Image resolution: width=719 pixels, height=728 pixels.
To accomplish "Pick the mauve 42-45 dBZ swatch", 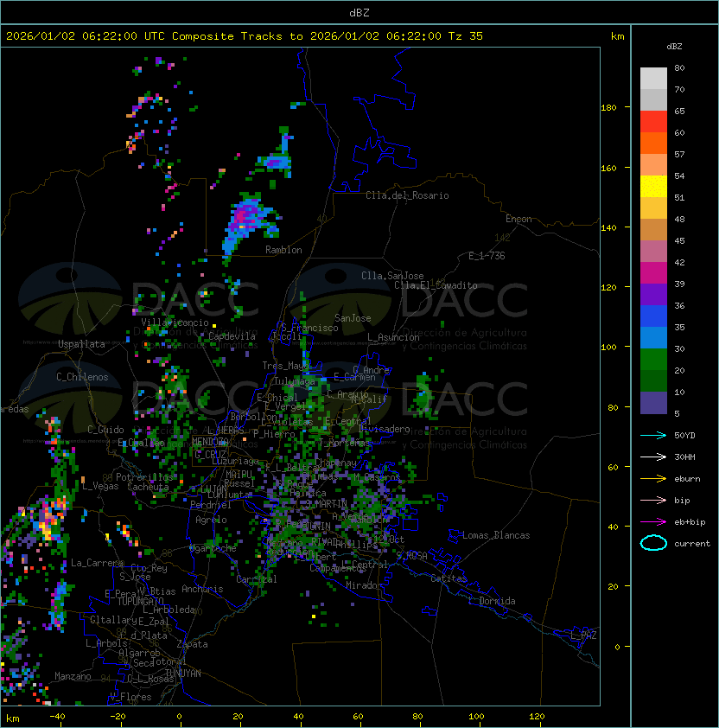I will click(653, 252).
